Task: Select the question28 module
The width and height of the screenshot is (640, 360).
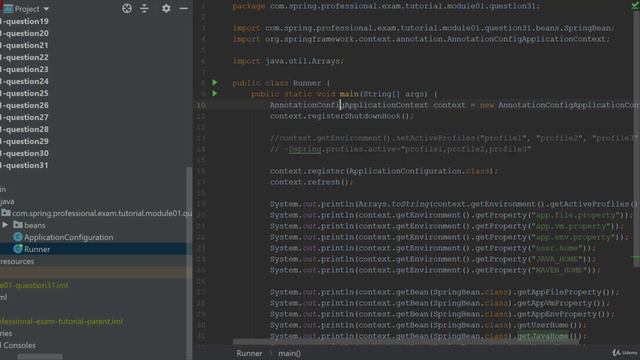Action: (24, 129)
